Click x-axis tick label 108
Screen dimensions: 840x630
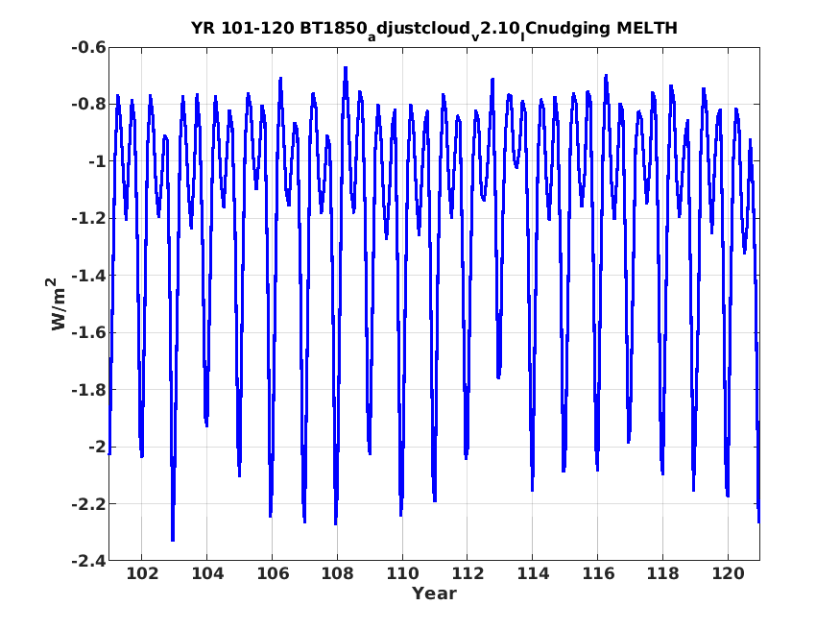click(338, 573)
